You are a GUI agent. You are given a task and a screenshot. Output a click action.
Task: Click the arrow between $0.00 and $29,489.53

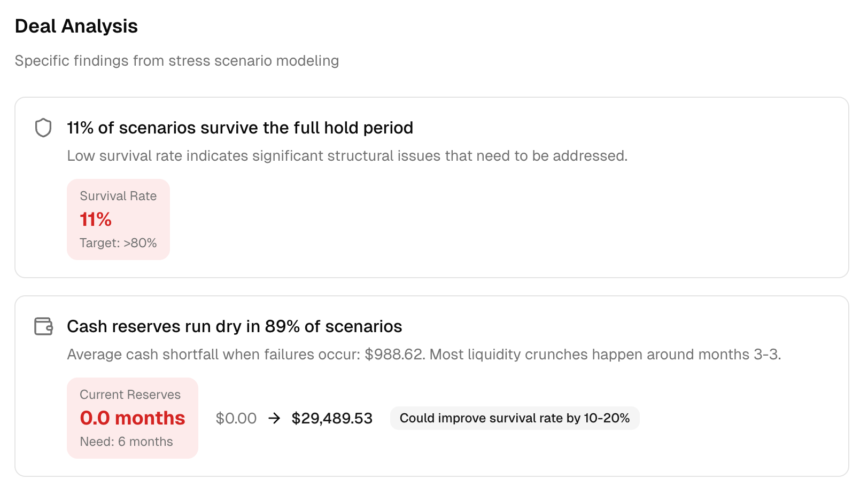click(274, 419)
